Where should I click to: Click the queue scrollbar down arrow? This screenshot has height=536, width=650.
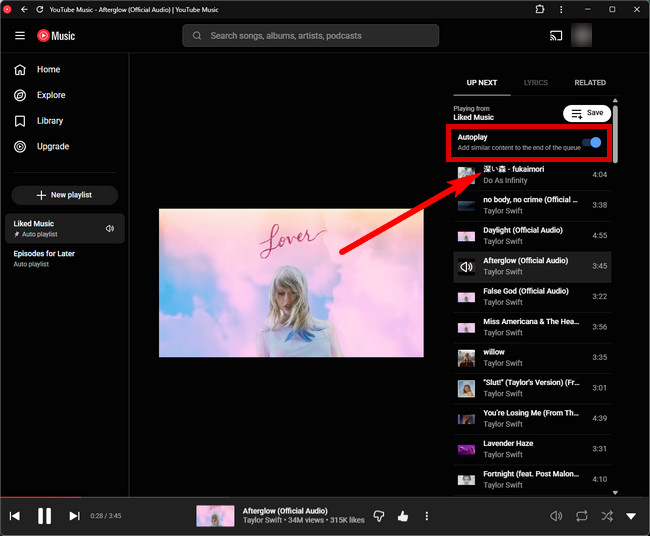pyautogui.click(x=615, y=492)
